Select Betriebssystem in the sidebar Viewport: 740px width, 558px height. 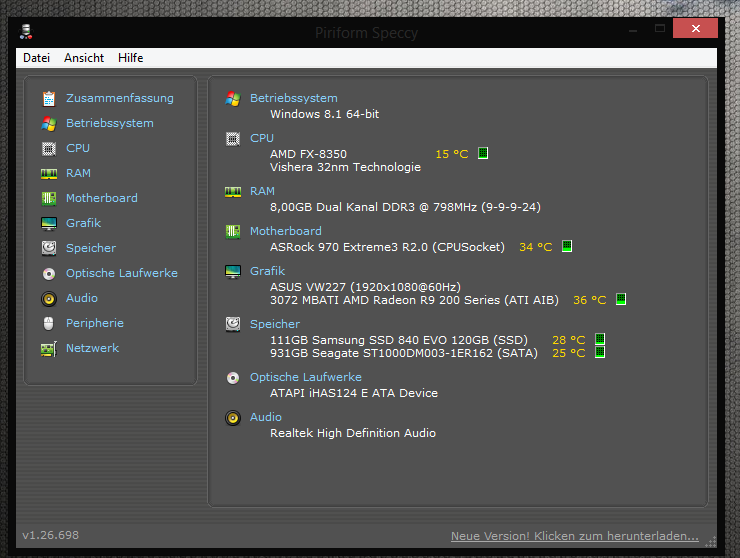[110, 123]
